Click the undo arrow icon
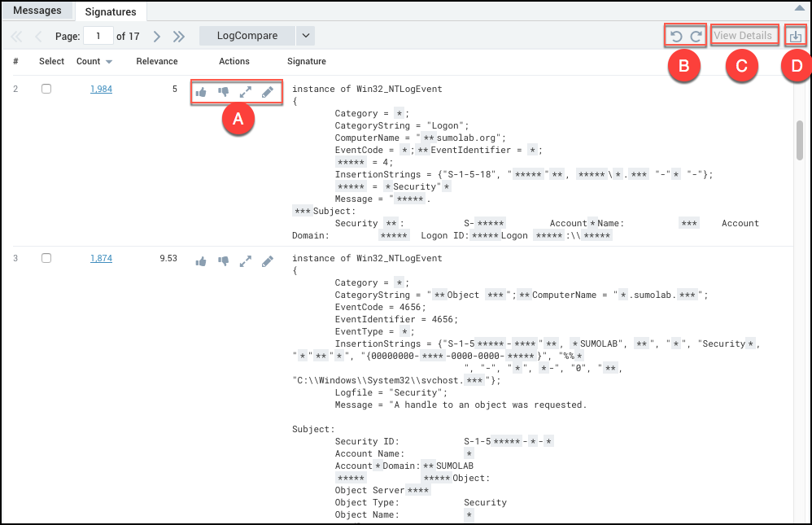This screenshot has height=525, width=812. pyautogui.click(x=675, y=37)
